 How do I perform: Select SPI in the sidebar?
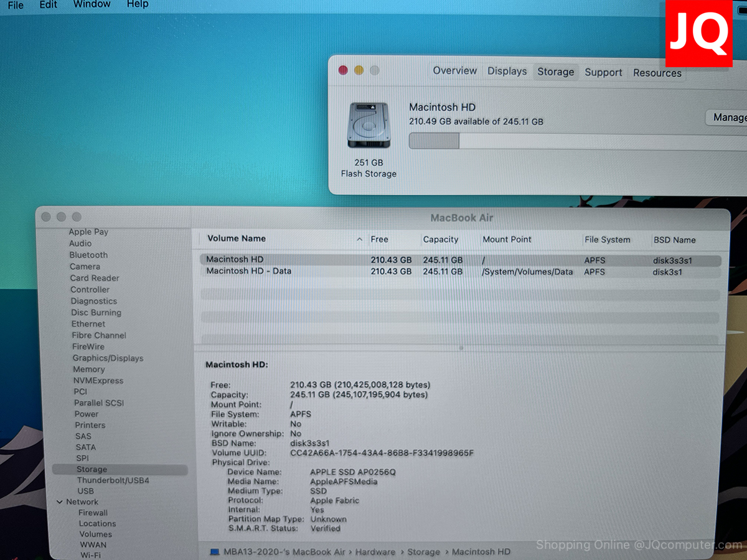coord(82,459)
